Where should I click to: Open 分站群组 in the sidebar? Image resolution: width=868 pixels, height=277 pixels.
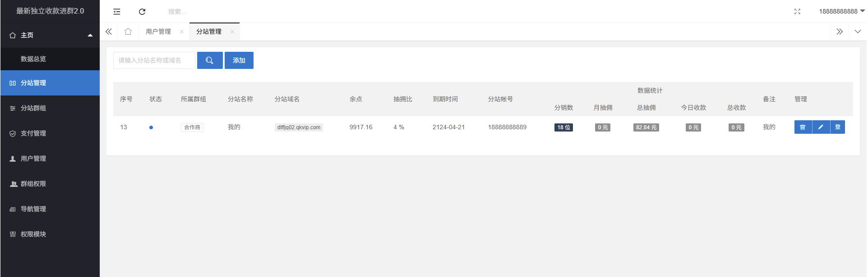pos(33,108)
